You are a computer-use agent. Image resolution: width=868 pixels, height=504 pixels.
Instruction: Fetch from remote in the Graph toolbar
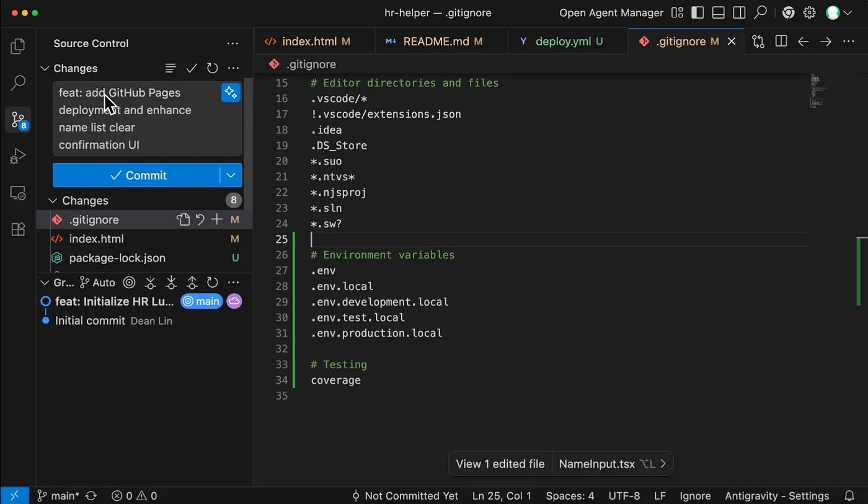(x=150, y=283)
